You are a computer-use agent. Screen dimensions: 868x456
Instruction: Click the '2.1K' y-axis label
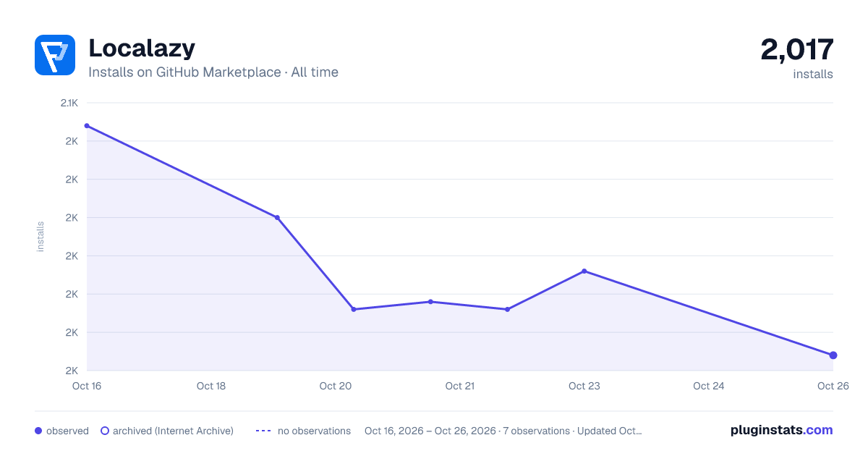(x=69, y=103)
